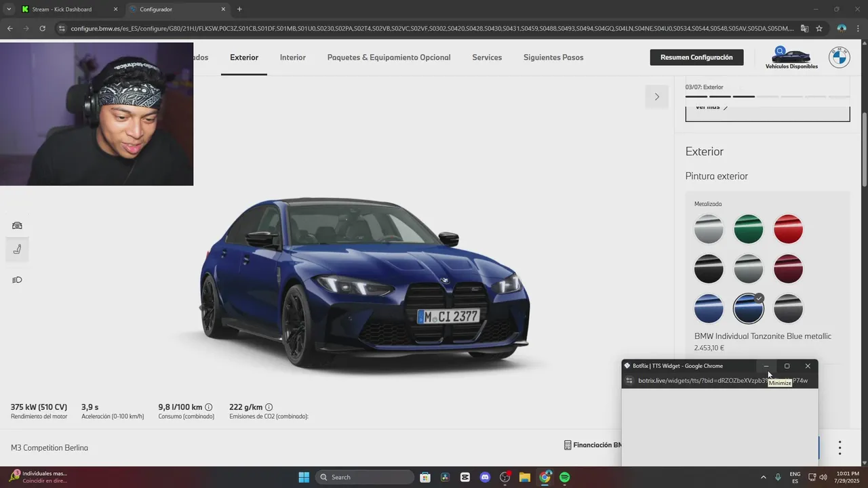Open File Explorer from taskbar
868x488 pixels.
[x=525, y=477]
